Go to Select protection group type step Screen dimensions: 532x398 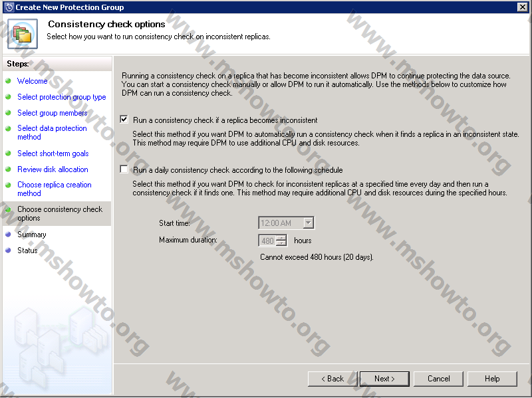point(61,97)
